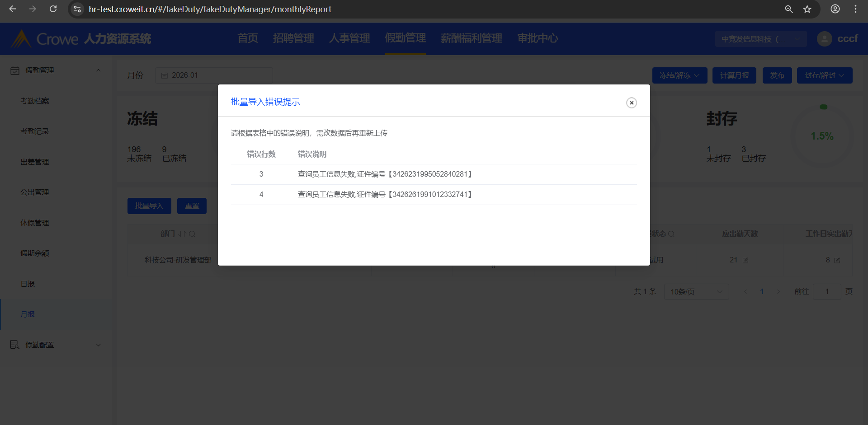Click the 假勤配置 sidebar icon

click(15, 345)
